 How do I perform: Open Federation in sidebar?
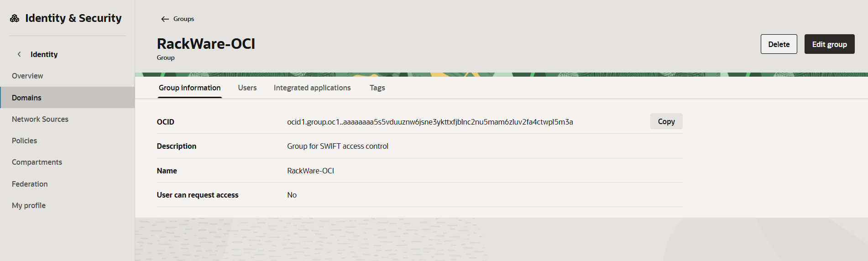[30, 184]
